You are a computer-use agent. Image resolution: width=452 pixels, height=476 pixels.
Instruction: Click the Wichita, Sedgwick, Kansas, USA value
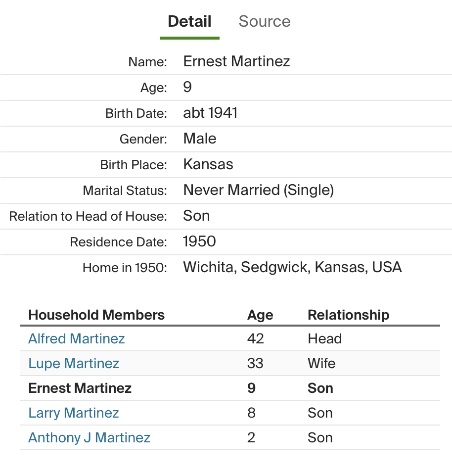pos(292,267)
